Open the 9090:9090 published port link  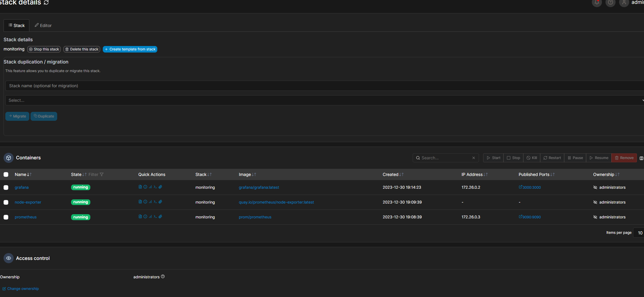tap(531, 217)
